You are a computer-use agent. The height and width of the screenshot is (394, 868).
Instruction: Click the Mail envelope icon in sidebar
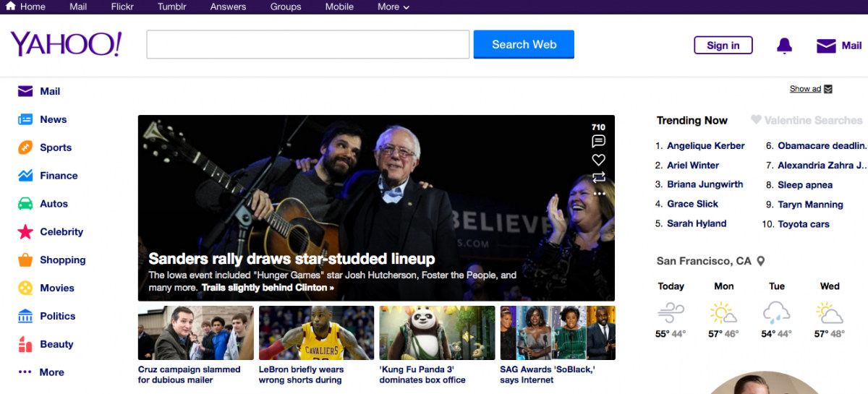pos(25,91)
